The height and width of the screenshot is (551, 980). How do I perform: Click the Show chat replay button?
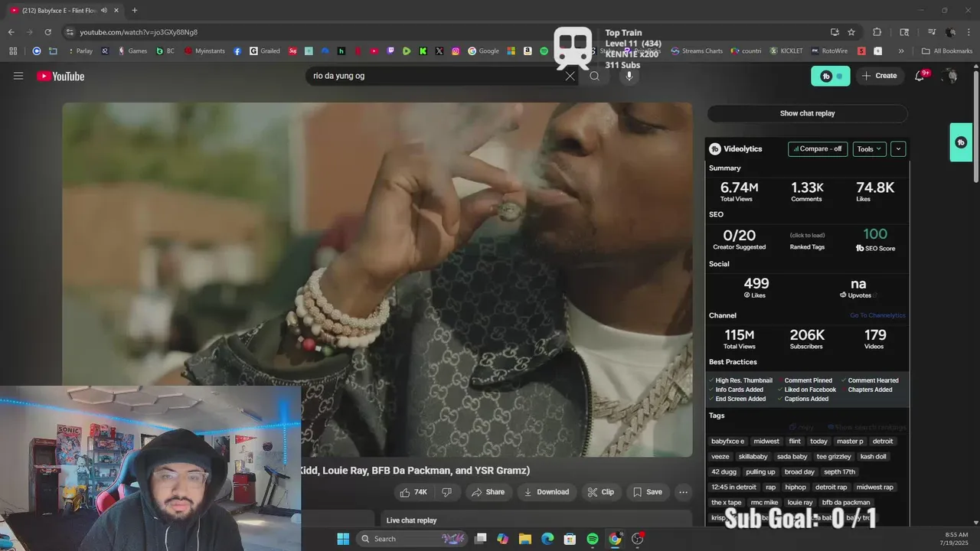pos(807,113)
